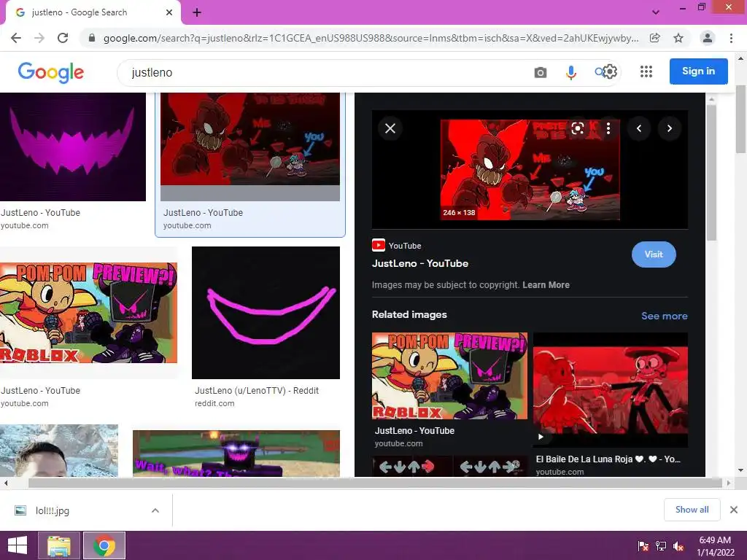This screenshot has width=747, height=560.
Task: Click the Google logo
Action: (51, 72)
